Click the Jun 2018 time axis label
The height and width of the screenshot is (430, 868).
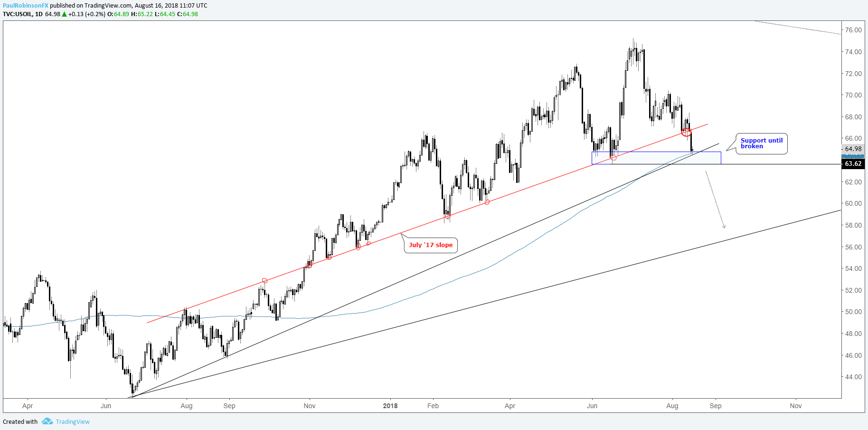click(592, 406)
